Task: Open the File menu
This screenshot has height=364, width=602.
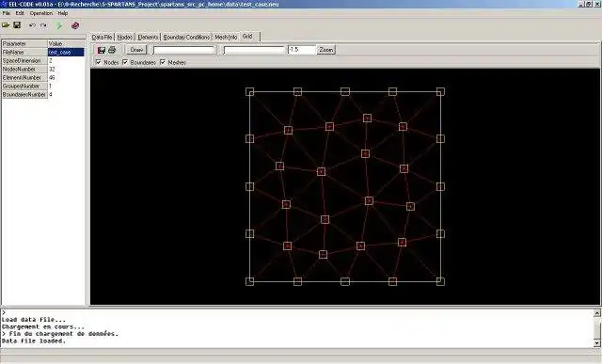Action: (7, 13)
